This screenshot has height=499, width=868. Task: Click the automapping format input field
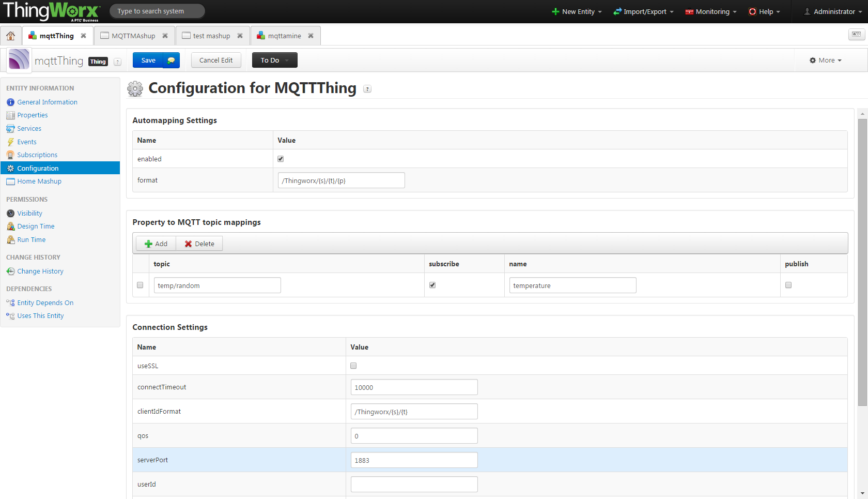[x=342, y=180]
